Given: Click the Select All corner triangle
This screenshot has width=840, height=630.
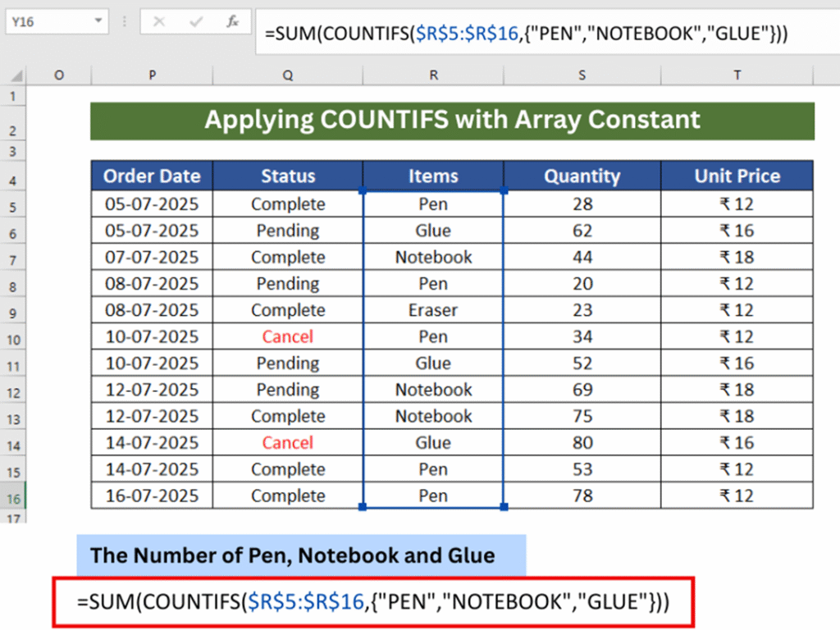Looking at the screenshot, I should (16, 75).
